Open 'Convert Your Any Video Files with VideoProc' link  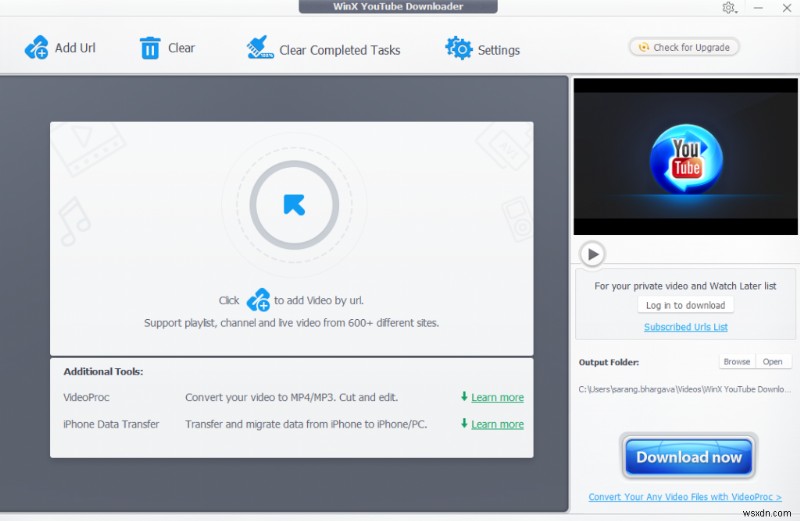685,497
